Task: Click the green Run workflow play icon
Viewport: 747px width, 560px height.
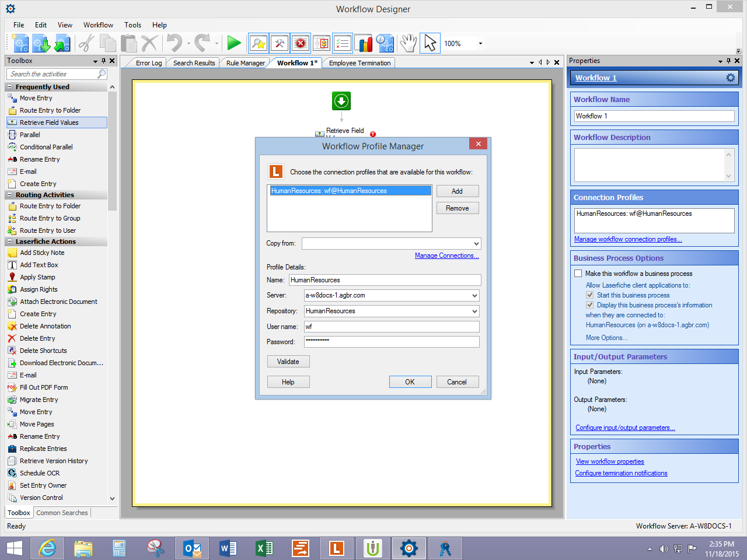Action: (x=234, y=43)
